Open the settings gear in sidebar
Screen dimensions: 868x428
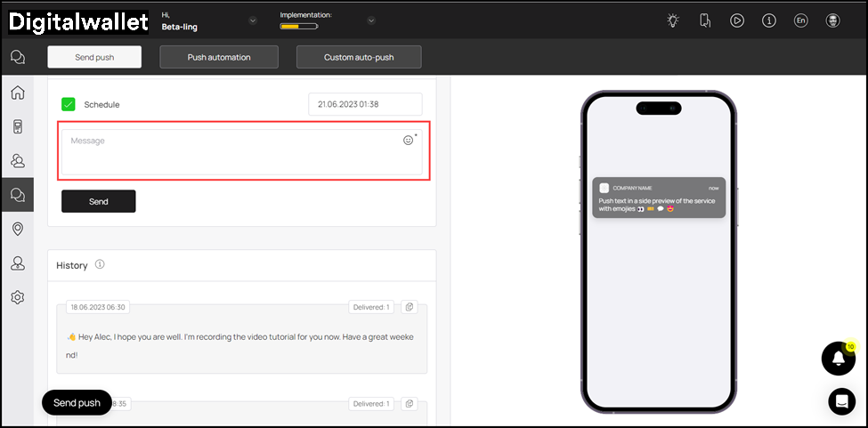pyautogui.click(x=17, y=297)
